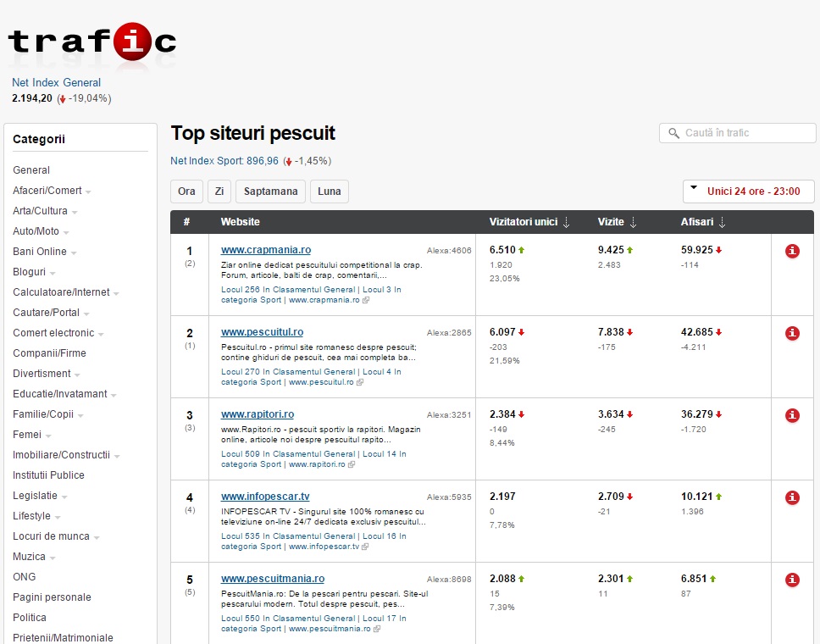Click the 59.925 Afisari value
Image resolution: width=820 pixels, height=644 pixels.
[x=696, y=250]
